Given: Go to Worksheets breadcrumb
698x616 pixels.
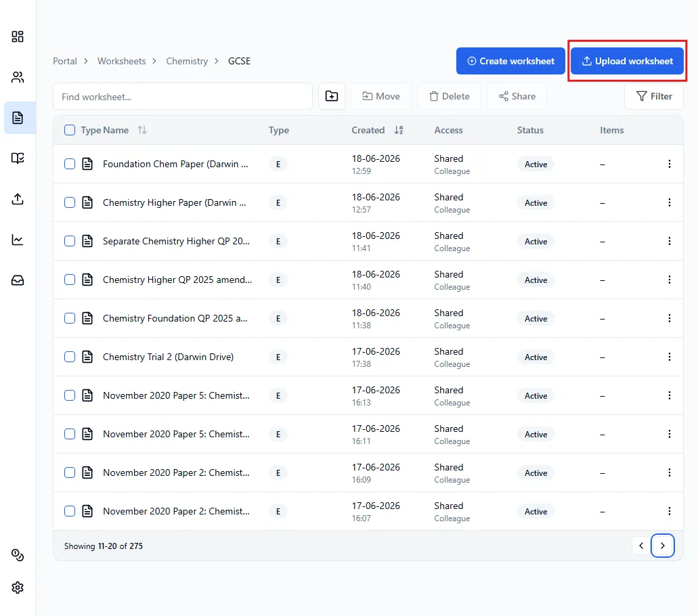Looking at the screenshot, I should point(122,61).
